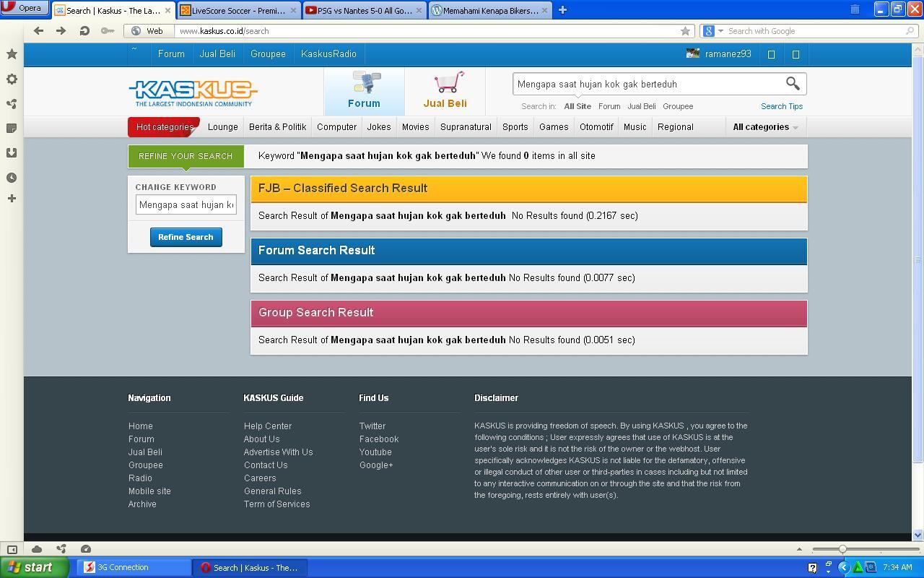
Task: Open the Otomotif category
Action: click(x=596, y=127)
